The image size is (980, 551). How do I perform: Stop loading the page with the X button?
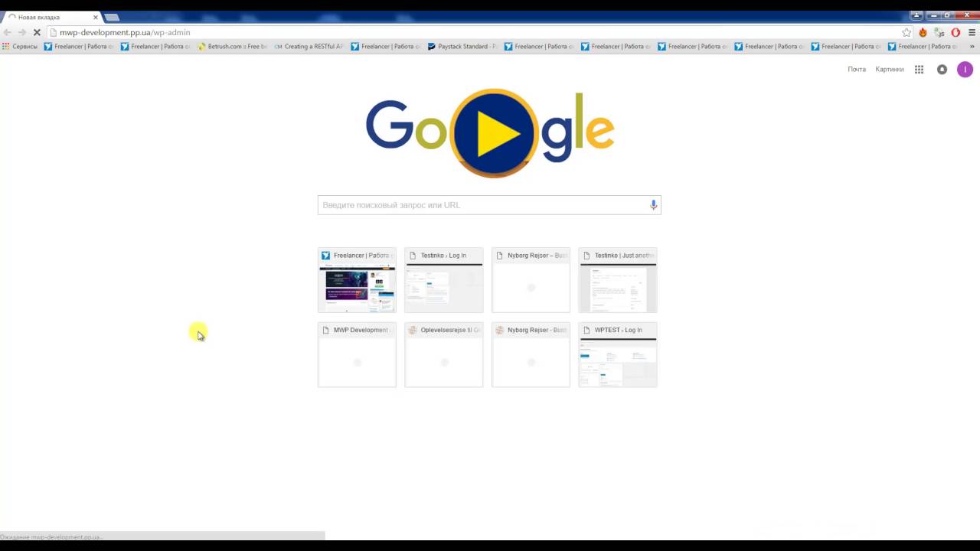coord(36,33)
